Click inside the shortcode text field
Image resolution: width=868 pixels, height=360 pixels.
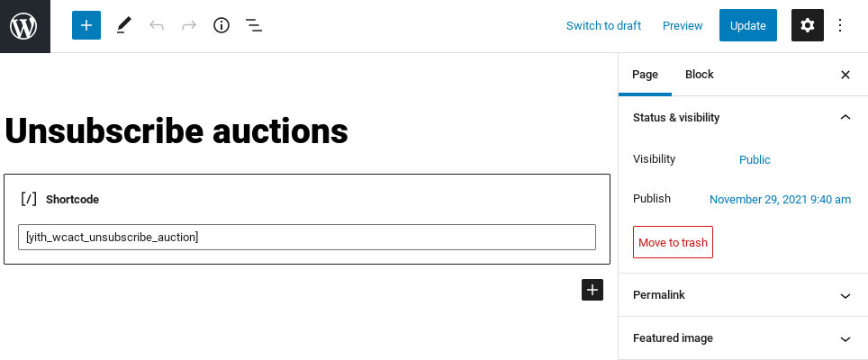pyautogui.click(x=307, y=238)
